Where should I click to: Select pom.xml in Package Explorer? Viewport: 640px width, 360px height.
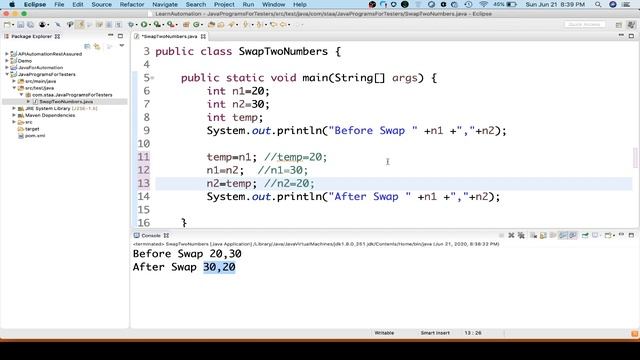pos(35,136)
